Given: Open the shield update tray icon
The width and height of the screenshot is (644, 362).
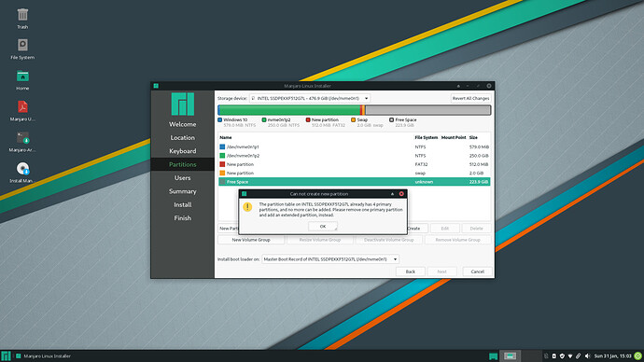Looking at the screenshot, I should (562, 355).
